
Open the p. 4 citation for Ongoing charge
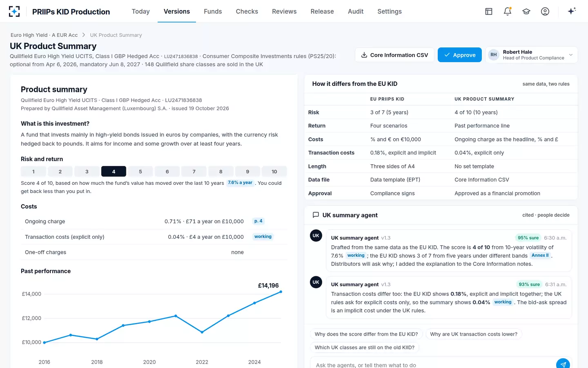(x=258, y=221)
